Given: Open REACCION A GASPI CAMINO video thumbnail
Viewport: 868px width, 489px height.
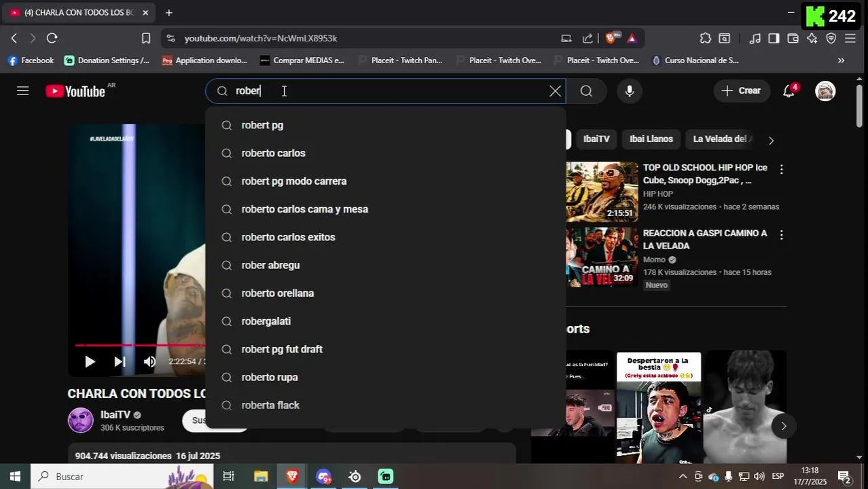Looking at the screenshot, I should tap(602, 257).
